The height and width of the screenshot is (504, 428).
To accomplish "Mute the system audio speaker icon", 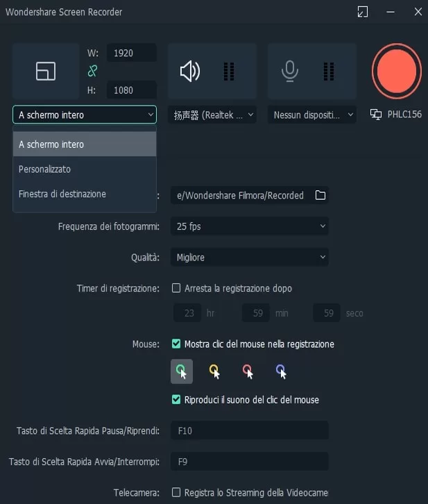I will click(x=189, y=71).
